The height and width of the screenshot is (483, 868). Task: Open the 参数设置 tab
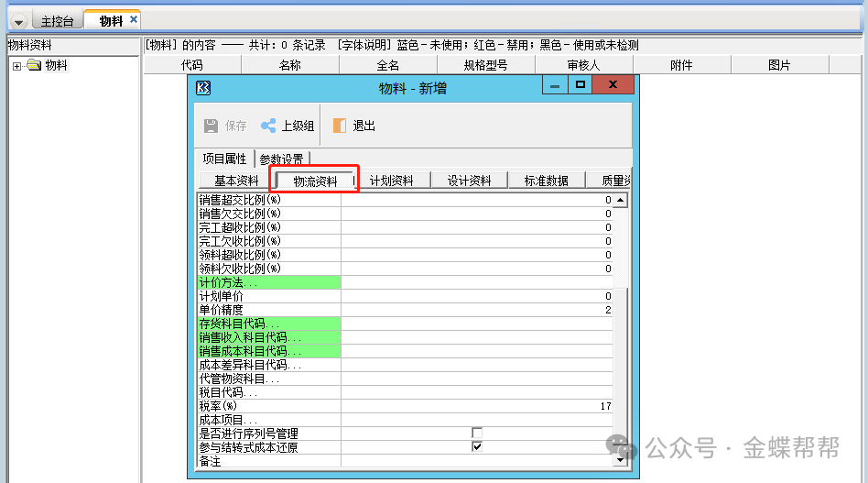[x=282, y=159]
